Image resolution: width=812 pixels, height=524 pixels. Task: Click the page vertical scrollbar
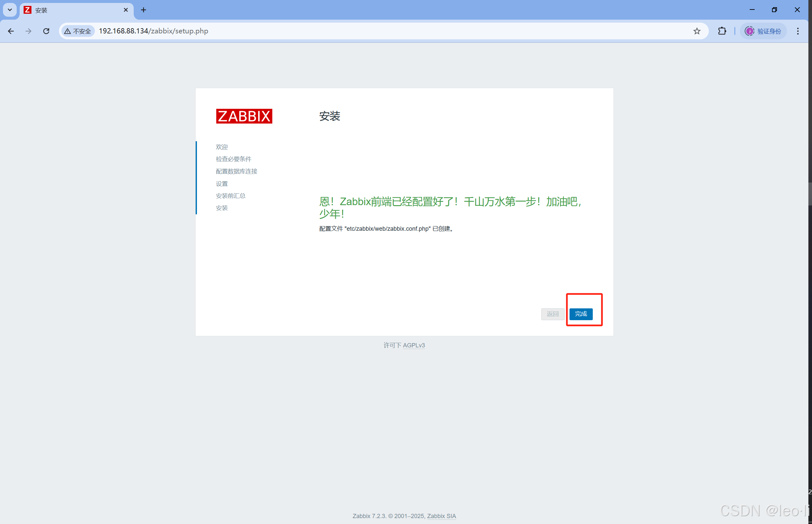[x=810, y=194]
